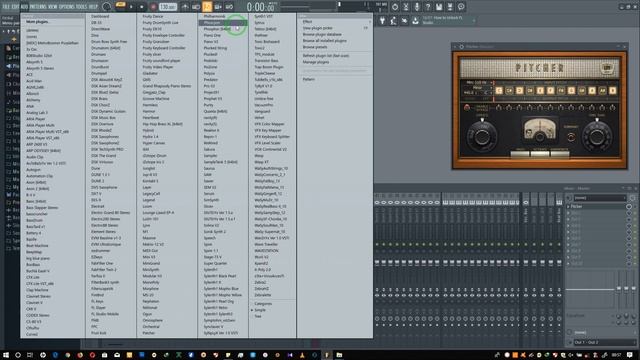Screen dimensions: 640x360
Task: Click the question mark help icon
Action: pyautogui.click(x=428, y=7)
